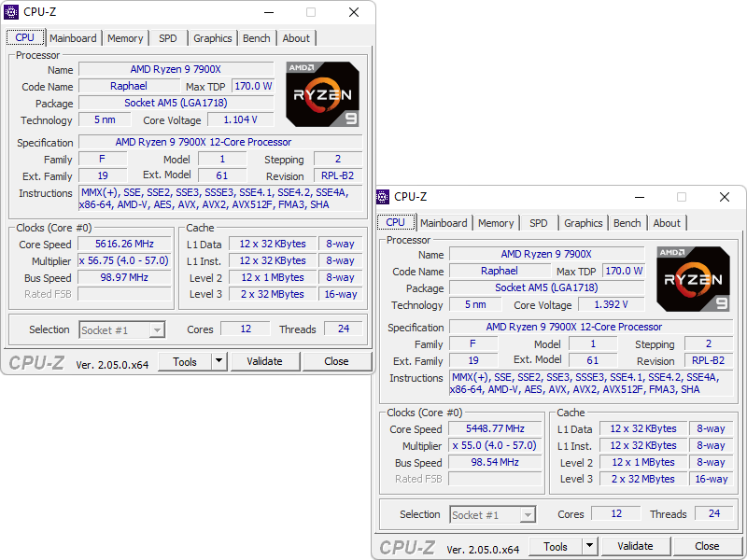Click the Core Speed value 5448.77 MHz
Screen dimensions: 747x560
495,428
